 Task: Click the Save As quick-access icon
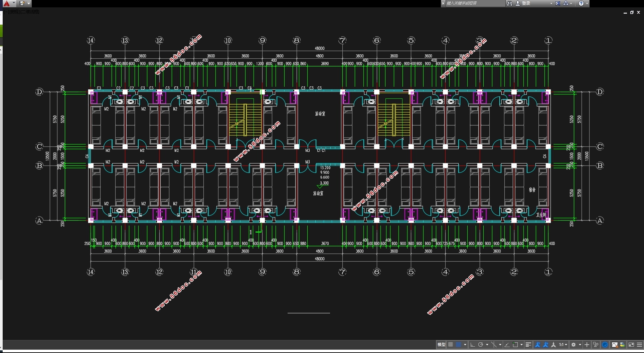(22, 3)
